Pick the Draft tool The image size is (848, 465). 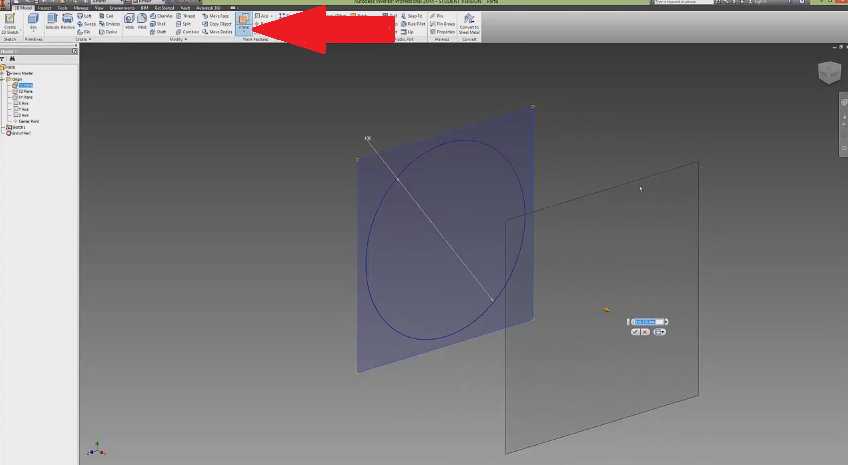pos(158,32)
